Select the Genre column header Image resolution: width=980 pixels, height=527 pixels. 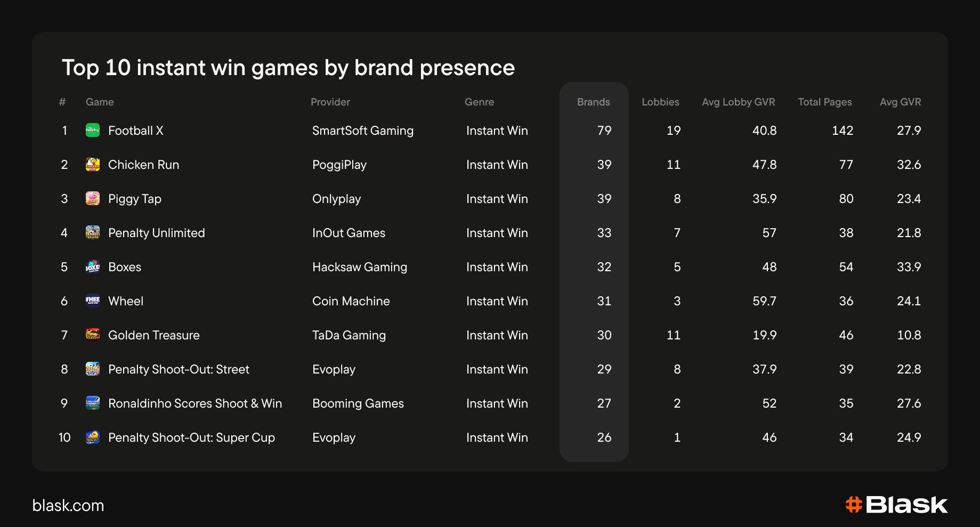pyautogui.click(x=479, y=102)
